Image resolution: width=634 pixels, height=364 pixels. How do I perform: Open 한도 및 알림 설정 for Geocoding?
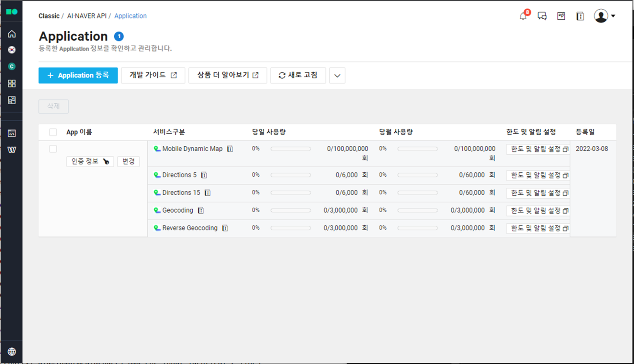tap(539, 211)
